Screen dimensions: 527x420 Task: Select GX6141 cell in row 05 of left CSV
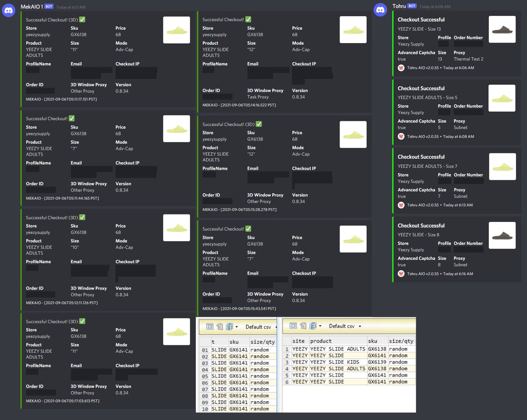(x=238, y=376)
